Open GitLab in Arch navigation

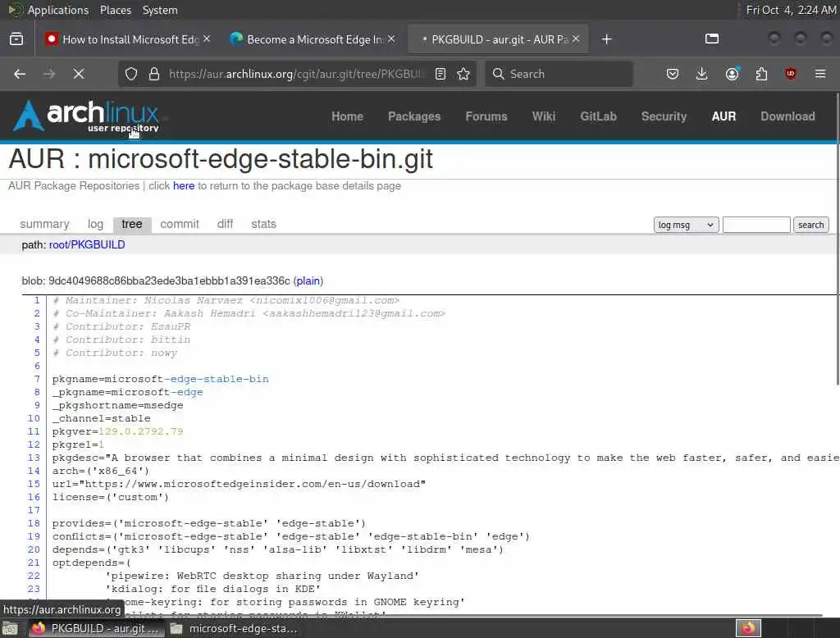point(598,116)
